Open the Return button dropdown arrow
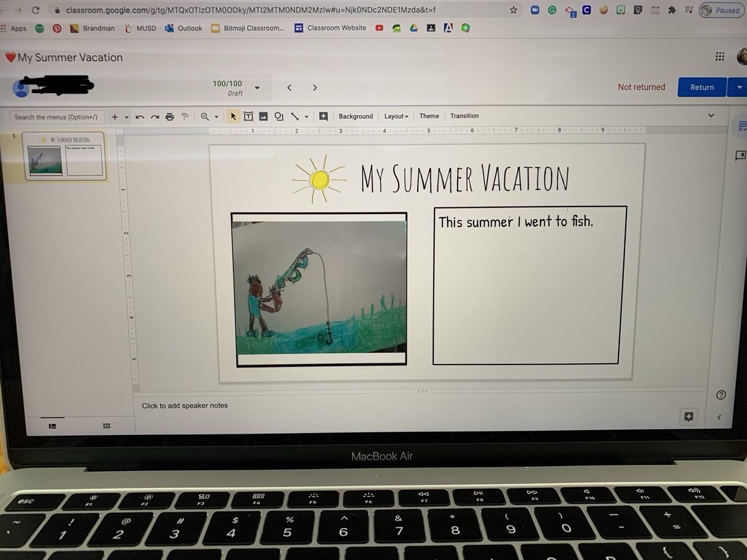 point(738,88)
